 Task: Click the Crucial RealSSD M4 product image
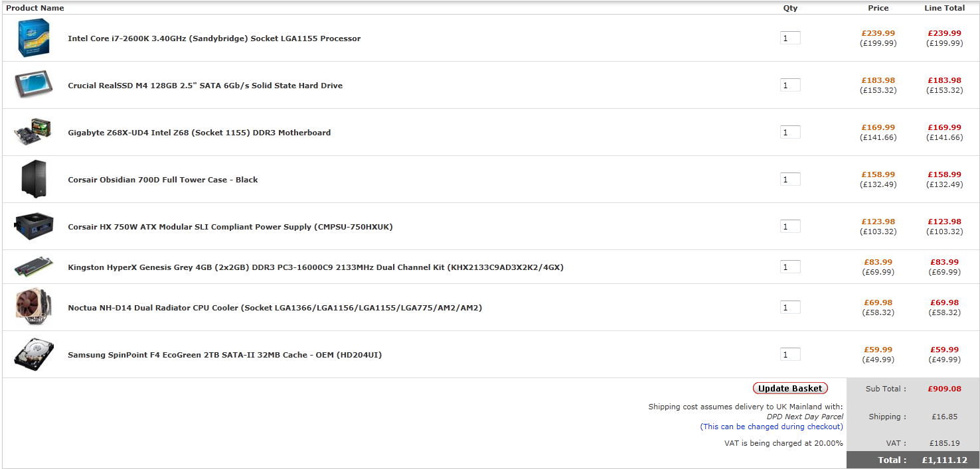(x=33, y=85)
